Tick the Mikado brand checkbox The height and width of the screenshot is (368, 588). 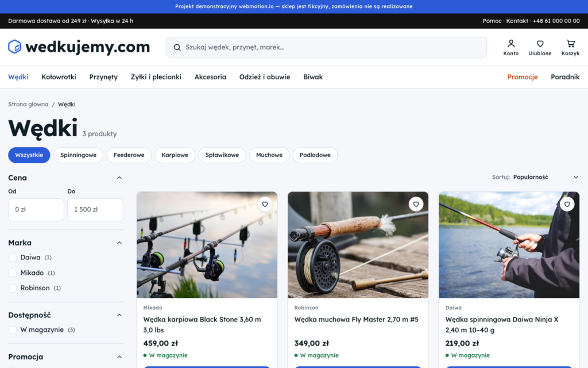tap(13, 273)
